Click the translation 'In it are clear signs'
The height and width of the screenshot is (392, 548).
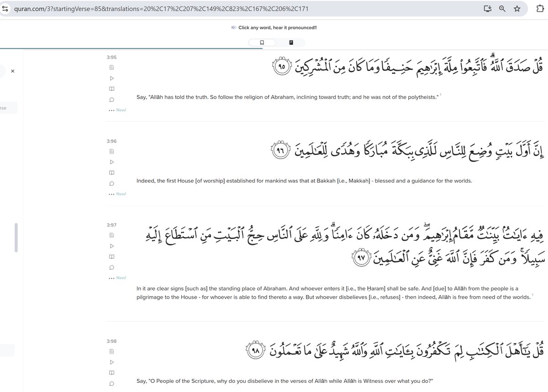point(334,293)
